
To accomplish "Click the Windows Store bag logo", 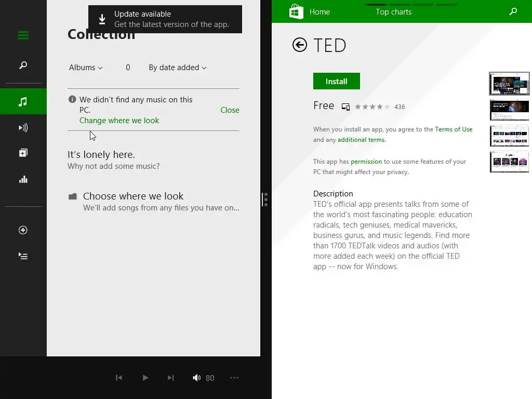I will [296, 11].
